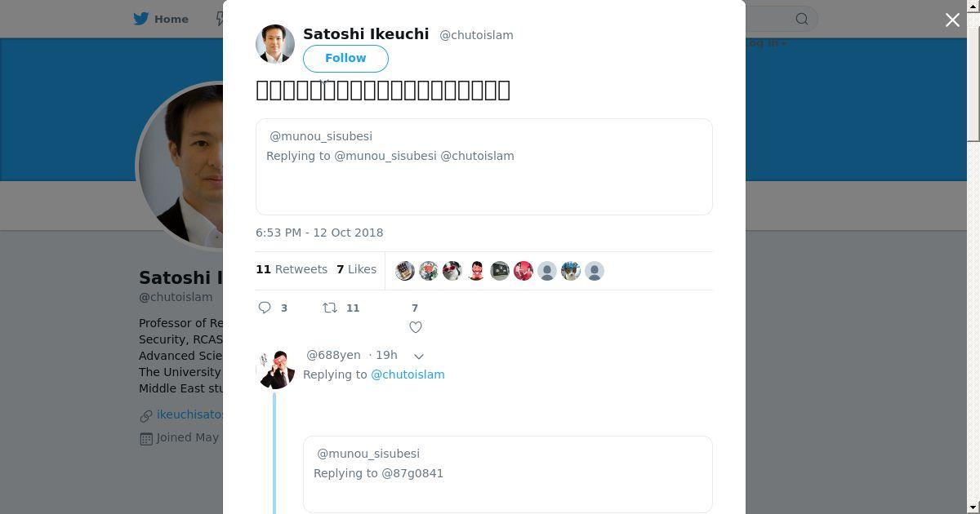Click the first liker avatar
The width and height of the screenshot is (980, 514).
tap(405, 271)
